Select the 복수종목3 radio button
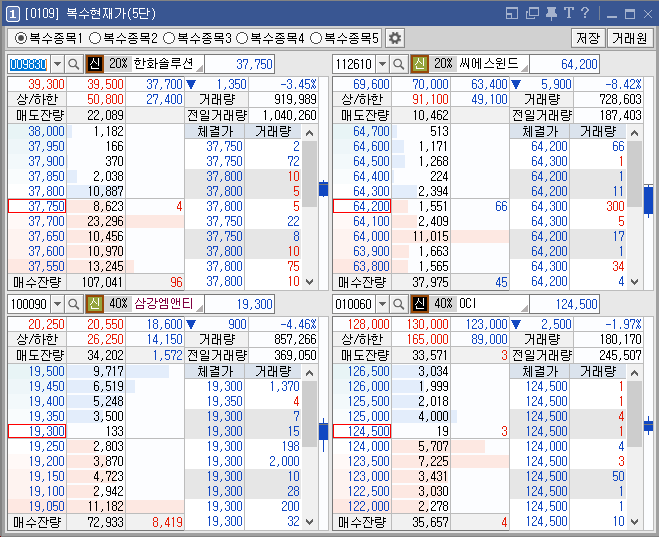The image size is (659, 537). [x=169, y=39]
